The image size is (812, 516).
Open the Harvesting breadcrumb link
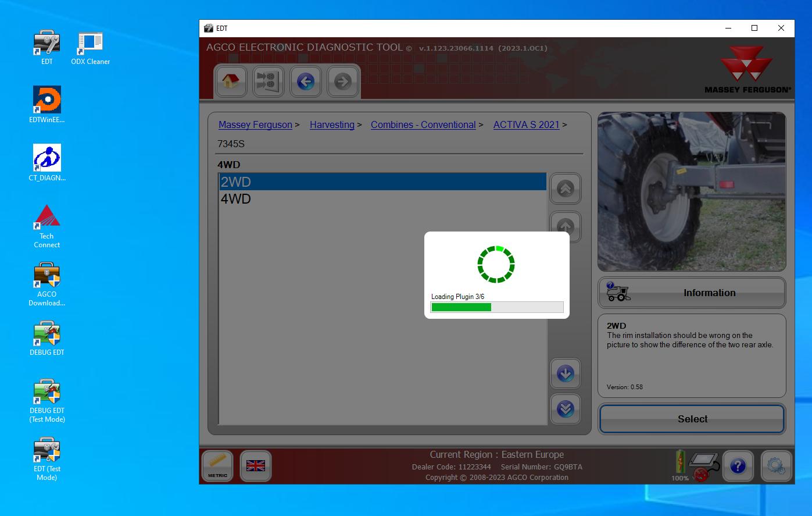pos(332,124)
